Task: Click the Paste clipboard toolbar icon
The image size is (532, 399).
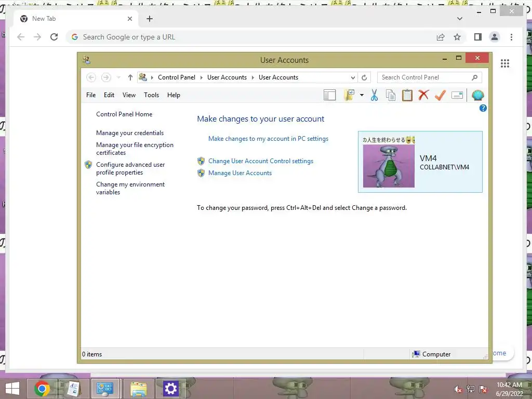Action: coord(407,96)
